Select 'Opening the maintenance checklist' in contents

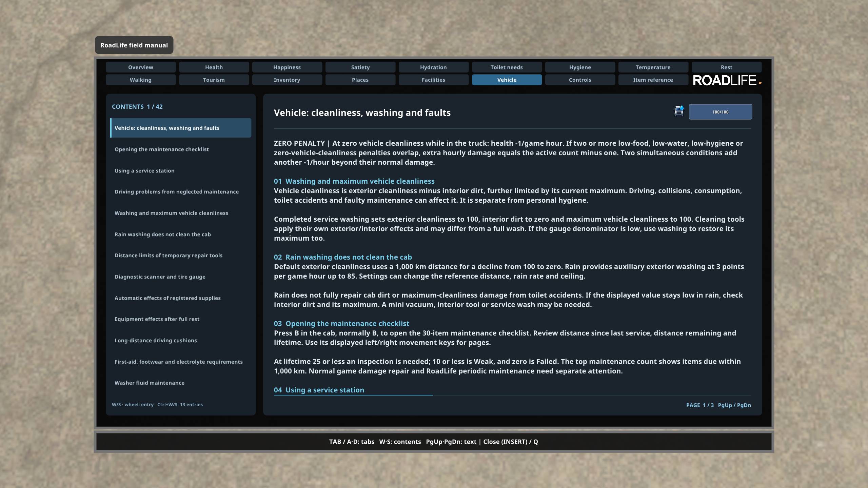point(181,149)
